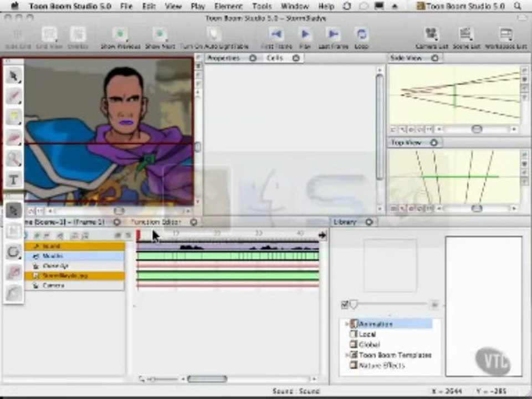Image resolution: width=532 pixels, height=399 pixels.
Task: Click the Properties panel vertical scrollbar
Action: tap(380, 127)
